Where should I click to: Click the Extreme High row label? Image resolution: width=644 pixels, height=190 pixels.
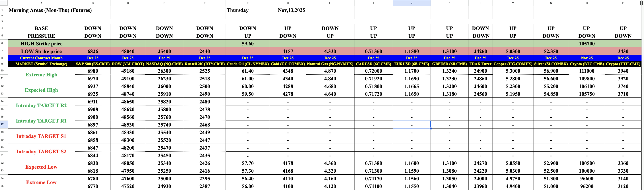(41, 75)
